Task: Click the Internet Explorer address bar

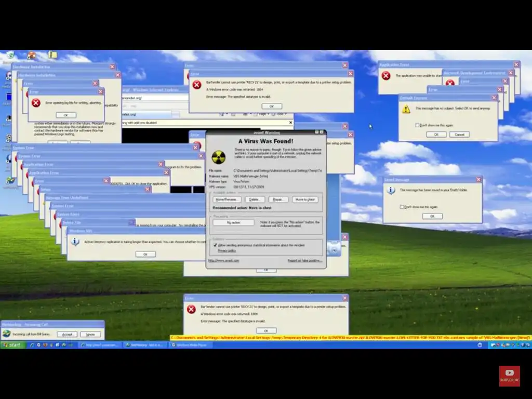Action: 155,98
